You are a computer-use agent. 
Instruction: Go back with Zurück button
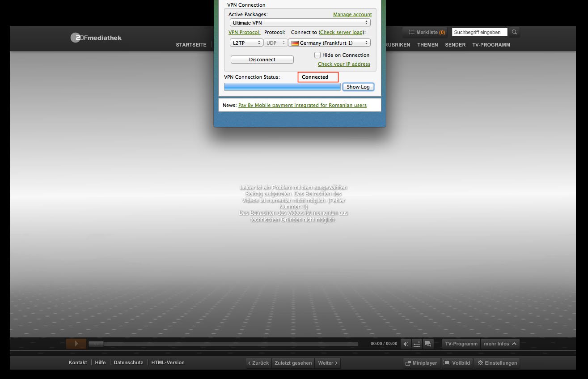[258, 363]
